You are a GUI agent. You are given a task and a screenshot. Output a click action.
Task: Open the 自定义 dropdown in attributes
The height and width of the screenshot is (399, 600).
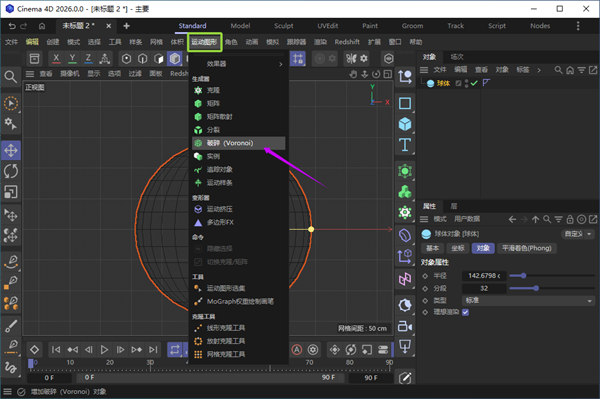[578, 234]
